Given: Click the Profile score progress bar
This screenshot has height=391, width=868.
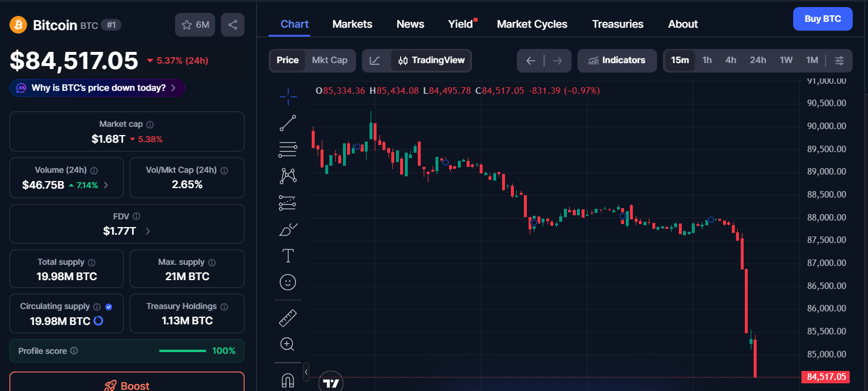Looking at the screenshot, I should pyautogui.click(x=182, y=351).
